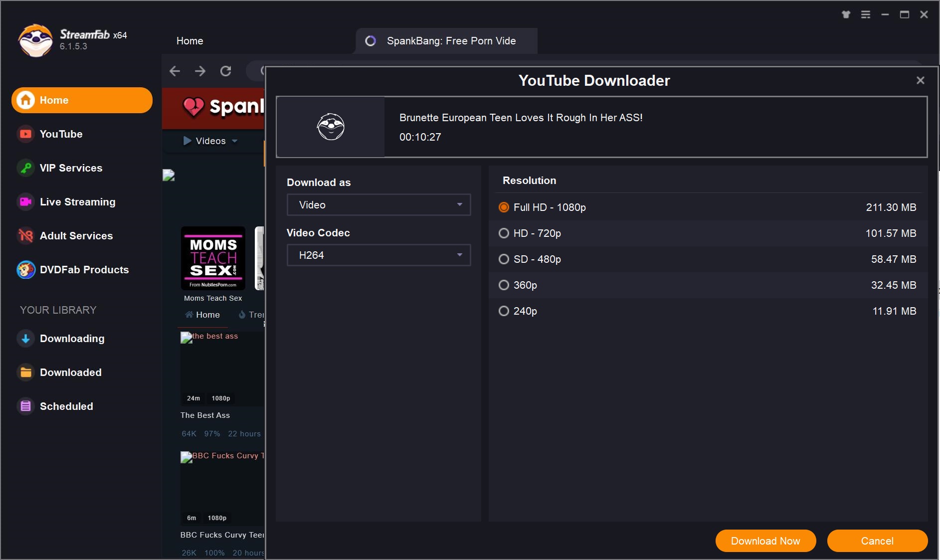This screenshot has height=560, width=940.
Task: Click the browser back arrow
Action: pos(175,71)
